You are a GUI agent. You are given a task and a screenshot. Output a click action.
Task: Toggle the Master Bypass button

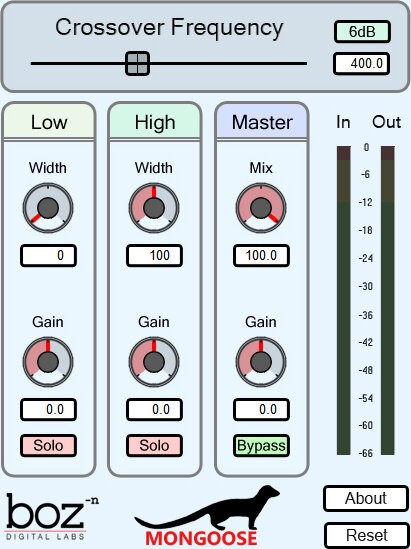(x=261, y=445)
